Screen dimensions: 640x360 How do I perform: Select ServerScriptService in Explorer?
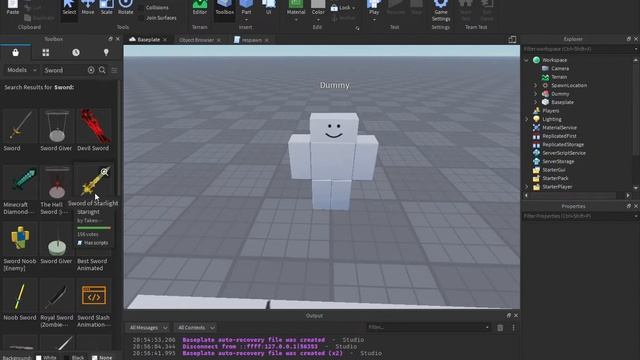tap(564, 153)
